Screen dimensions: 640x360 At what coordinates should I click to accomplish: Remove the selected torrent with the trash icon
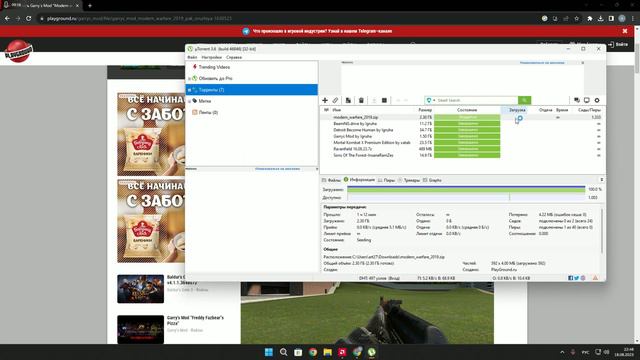pos(361,100)
